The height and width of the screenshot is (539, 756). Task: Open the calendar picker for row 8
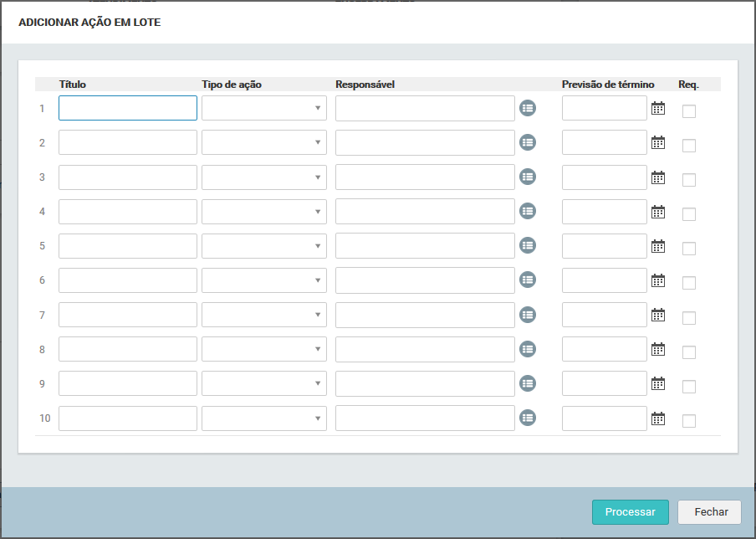tap(658, 349)
